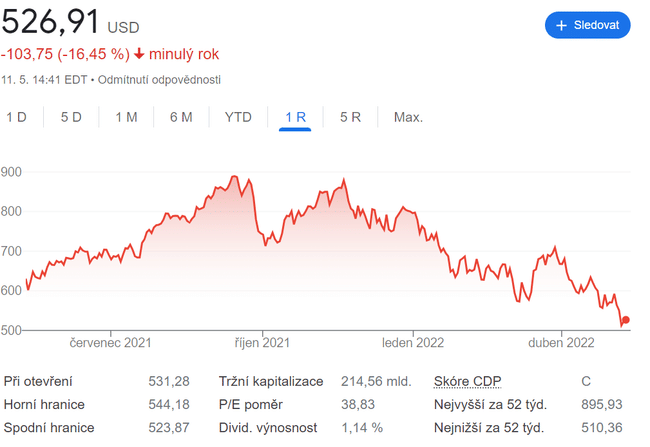Click the duben 2022 axis label
The width and height of the screenshot is (650, 447).
click(x=562, y=343)
